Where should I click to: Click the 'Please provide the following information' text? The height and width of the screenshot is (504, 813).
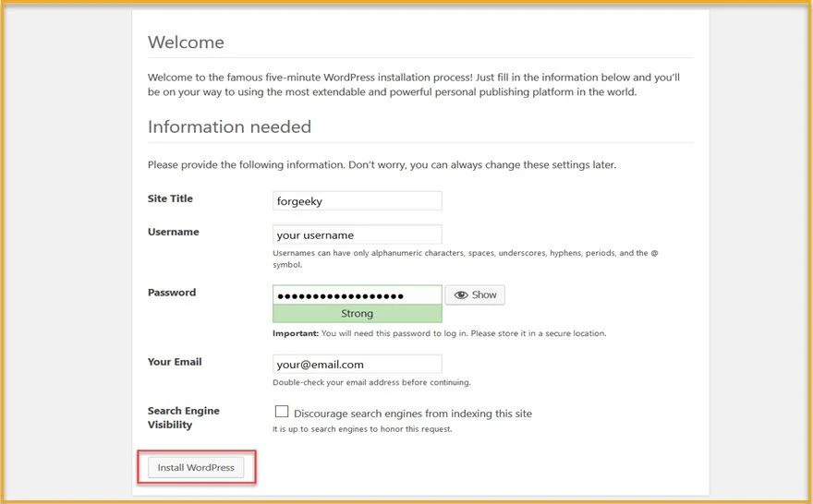coord(382,164)
